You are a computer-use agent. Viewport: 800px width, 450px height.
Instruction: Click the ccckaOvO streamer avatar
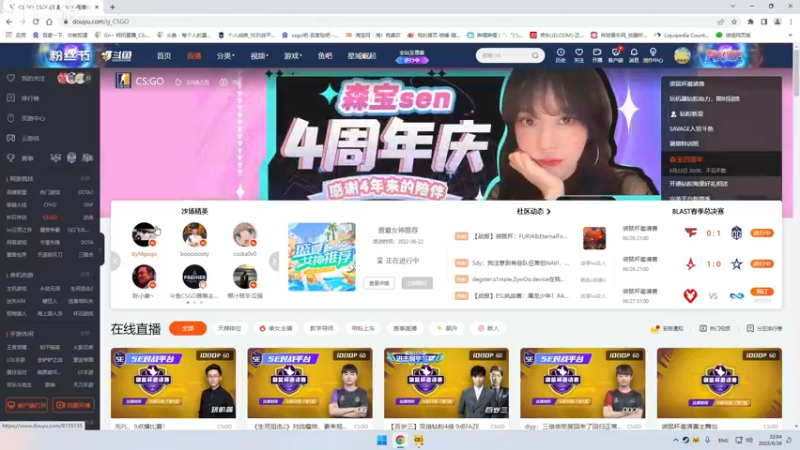[245, 234]
